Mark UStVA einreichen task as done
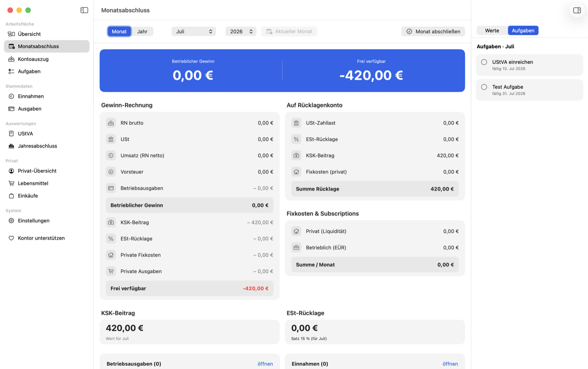 point(484,62)
